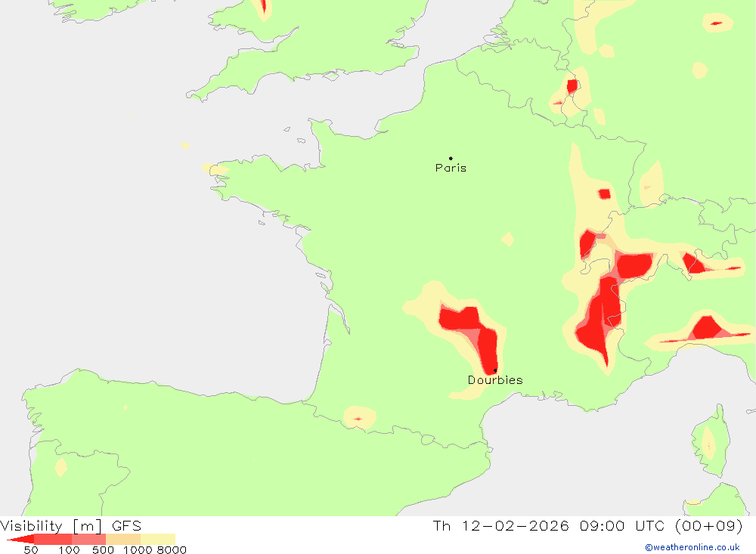Click the forecast date 'Th 12-02-2026' text

click(500, 525)
